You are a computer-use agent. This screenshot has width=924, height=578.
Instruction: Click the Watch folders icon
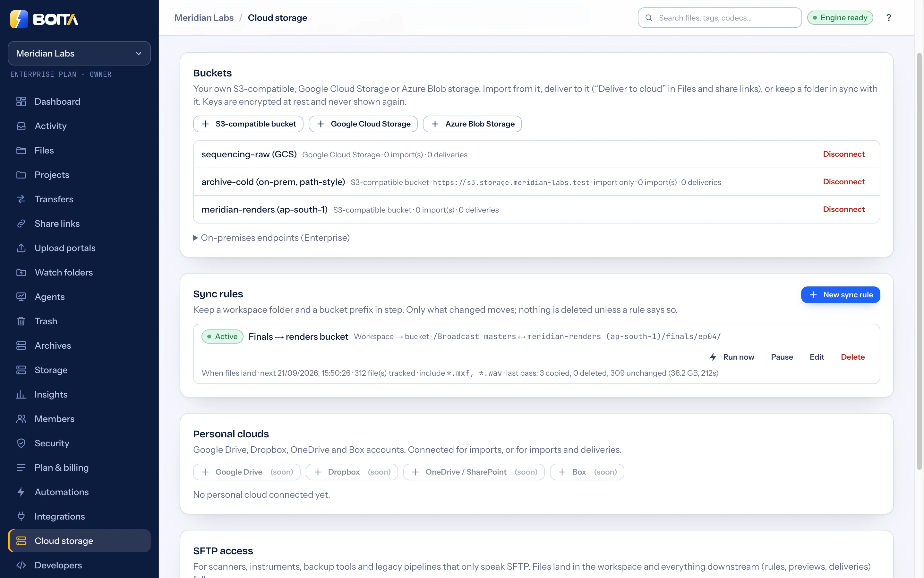pos(21,273)
